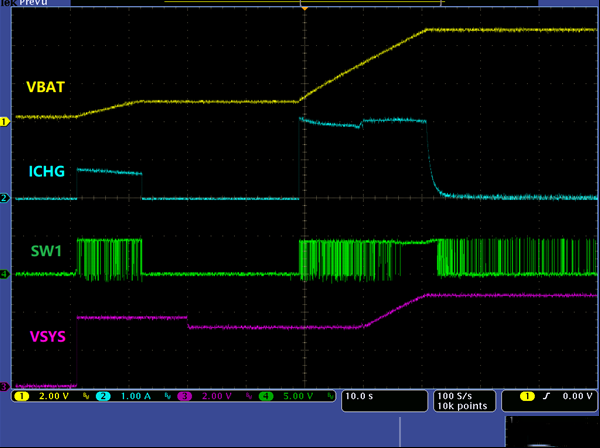Click the yellow record view bar at top

(303, 2)
